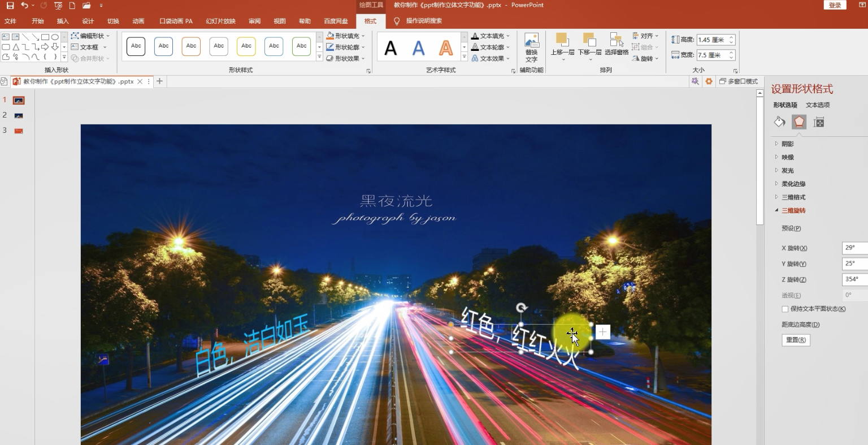Click the Y rotation 25° value field
Image resolution: width=868 pixels, height=445 pixels.
click(854, 263)
